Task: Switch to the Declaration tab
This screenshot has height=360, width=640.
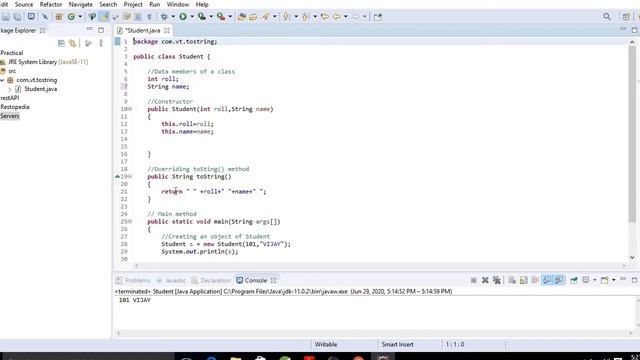Action: (x=211, y=280)
